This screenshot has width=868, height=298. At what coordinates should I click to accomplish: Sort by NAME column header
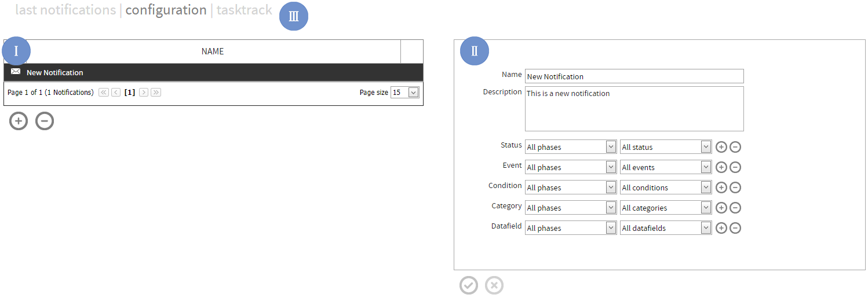click(x=213, y=51)
